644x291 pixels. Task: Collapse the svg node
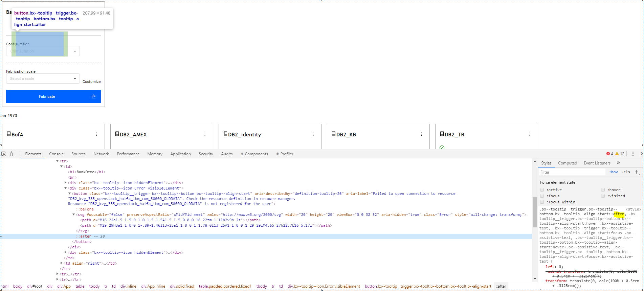pos(73,215)
